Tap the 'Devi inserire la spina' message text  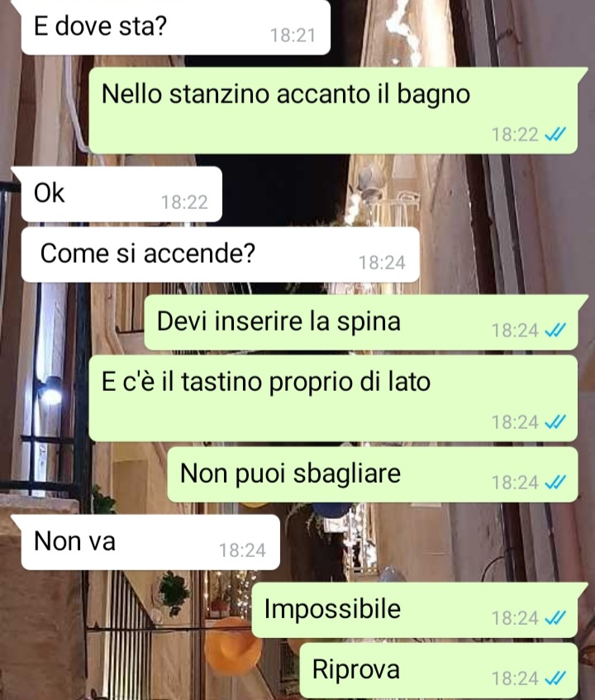point(278,321)
